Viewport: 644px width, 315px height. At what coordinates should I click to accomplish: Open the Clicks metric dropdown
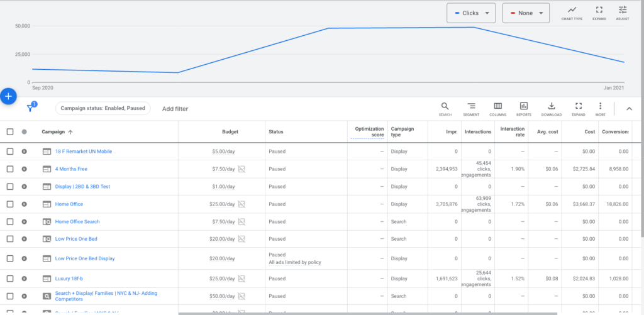tap(471, 13)
